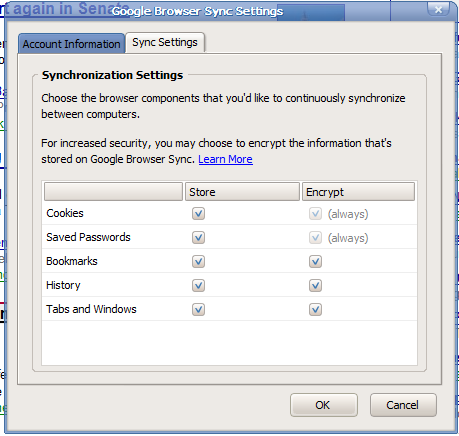
Task: Confirm settings with the OK button
Action: (324, 405)
